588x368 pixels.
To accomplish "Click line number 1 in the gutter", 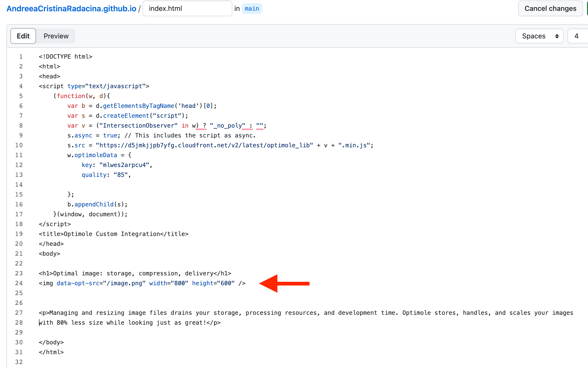I will click(x=21, y=57).
